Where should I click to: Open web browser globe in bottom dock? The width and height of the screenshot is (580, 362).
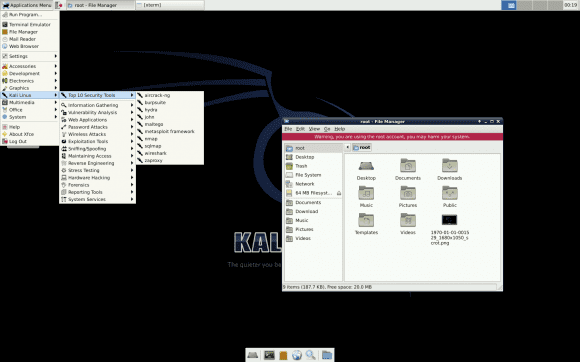297,355
